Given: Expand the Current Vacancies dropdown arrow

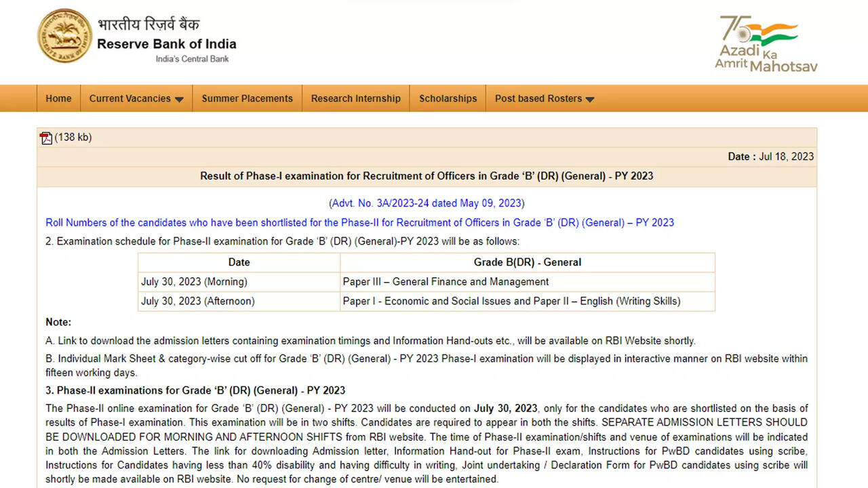Looking at the screenshot, I should click(x=179, y=100).
